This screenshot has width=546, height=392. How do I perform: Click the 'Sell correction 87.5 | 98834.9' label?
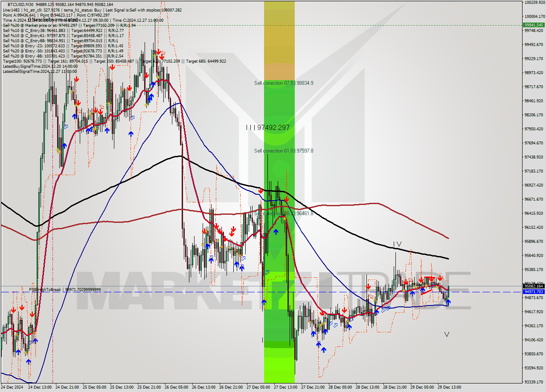tap(284, 83)
